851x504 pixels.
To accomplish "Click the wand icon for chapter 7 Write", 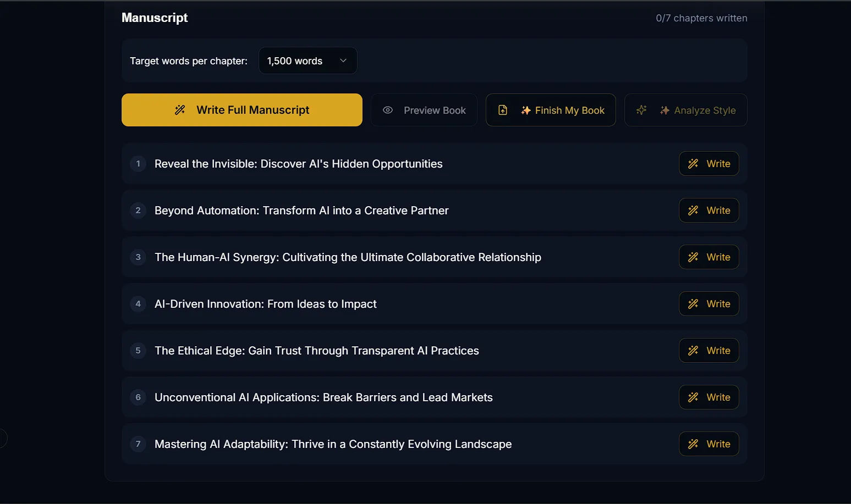I will point(693,444).
